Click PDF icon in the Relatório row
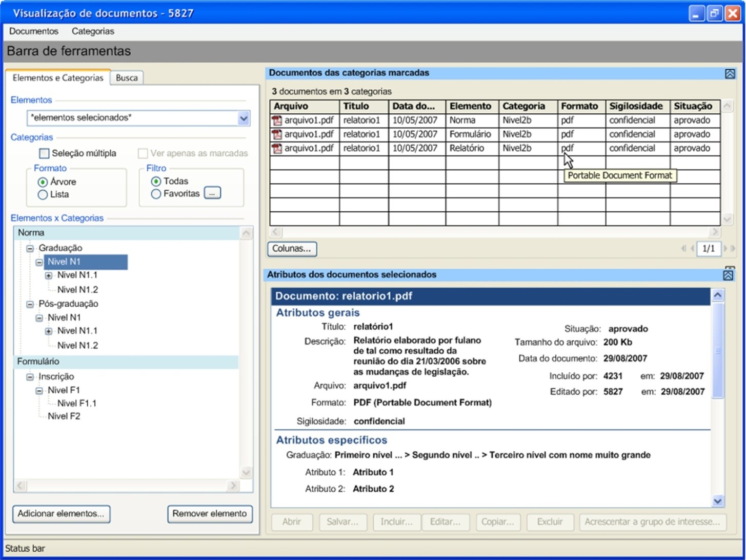The height and width of the screenshot is (560, 746). [x=277, y=148]
